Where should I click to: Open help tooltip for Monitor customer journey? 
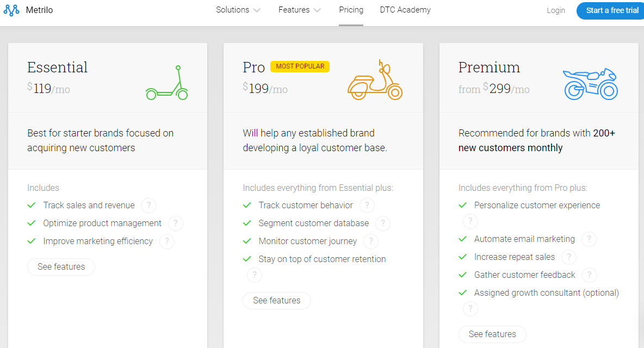click(371, 241)
